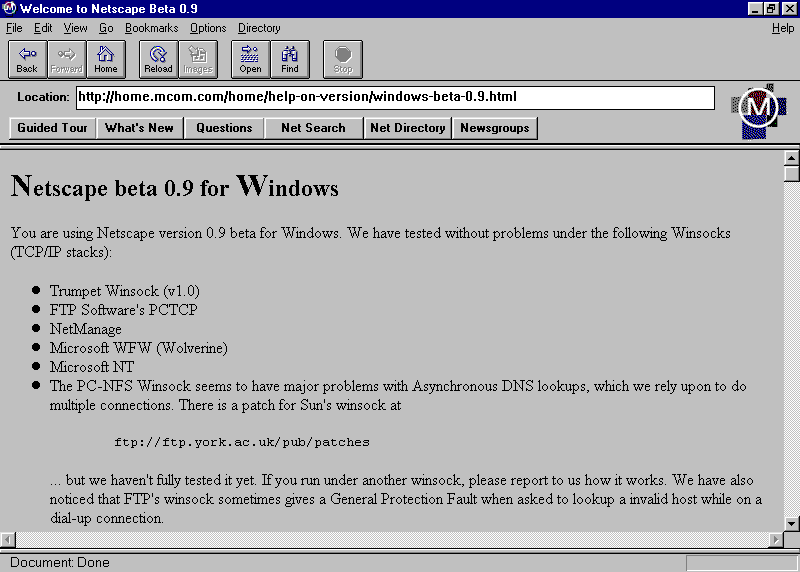Open the Net Directory button
This screenshot has height=572, width=800.
[408, 128]
